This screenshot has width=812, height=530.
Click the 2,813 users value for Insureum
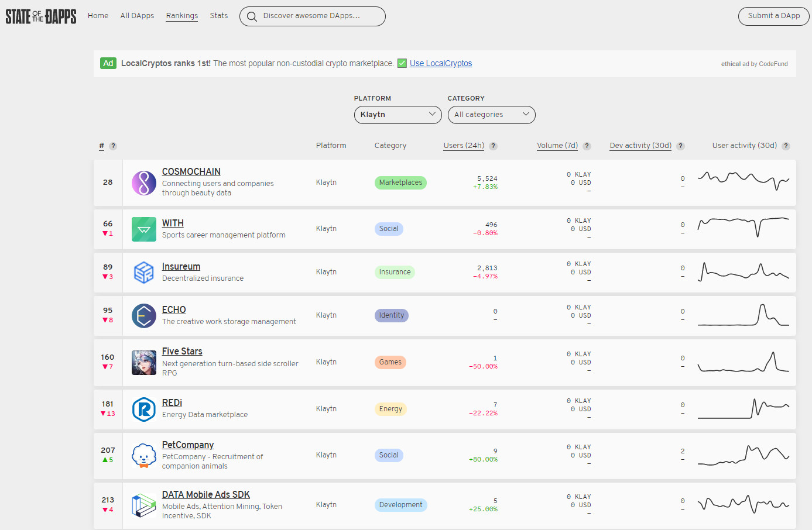point(487,268)
